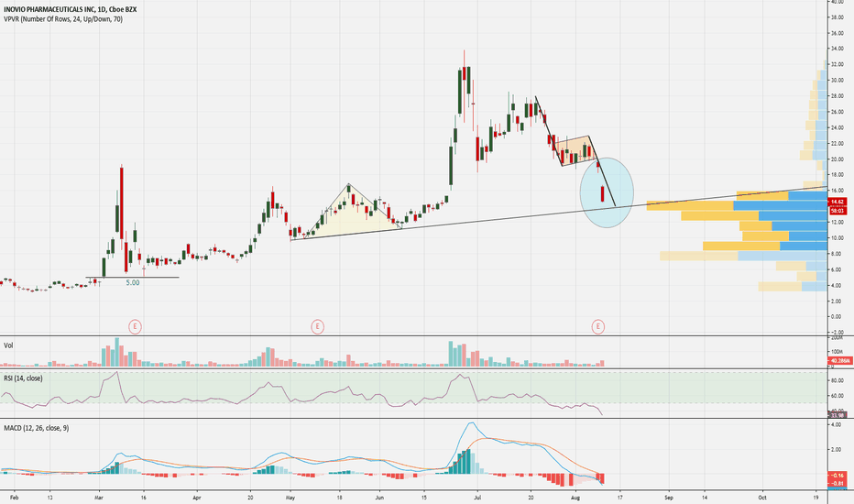Click the 100M volume axis label
The width and height of the screenshot is (854, 504).
(838, 352)
